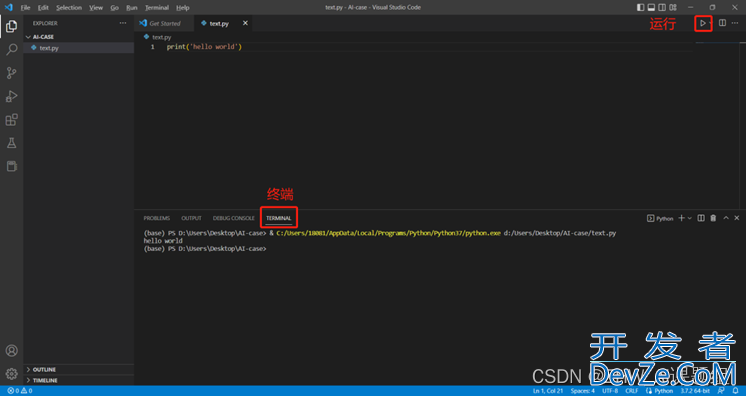Click the terminal prompt input line
This screenshot has width=746, height=396.
205,248
